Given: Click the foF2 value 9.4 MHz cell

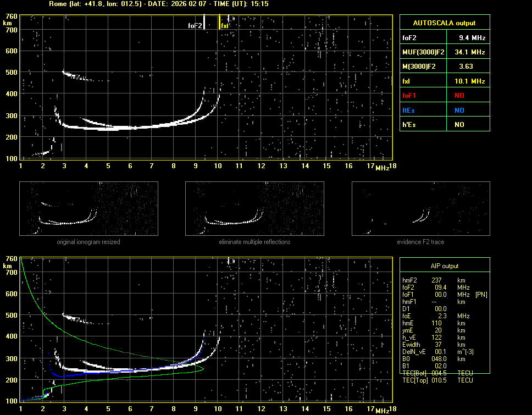Looking at the screenshot, I should tap(472, 38).
